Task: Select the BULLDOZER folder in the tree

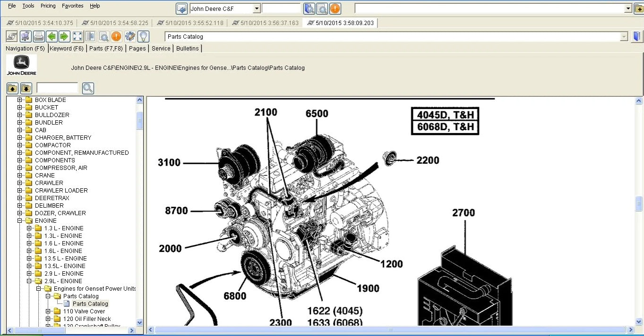Action: [52, 115]
